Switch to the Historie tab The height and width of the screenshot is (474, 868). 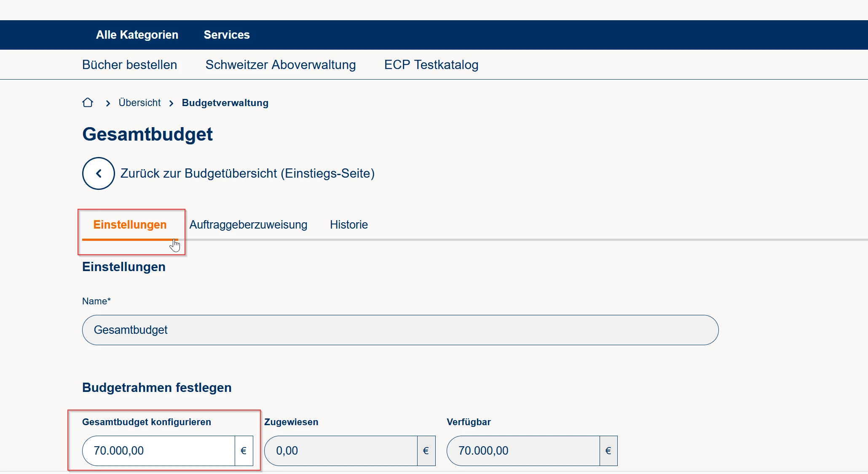click(x=348, y=225)
